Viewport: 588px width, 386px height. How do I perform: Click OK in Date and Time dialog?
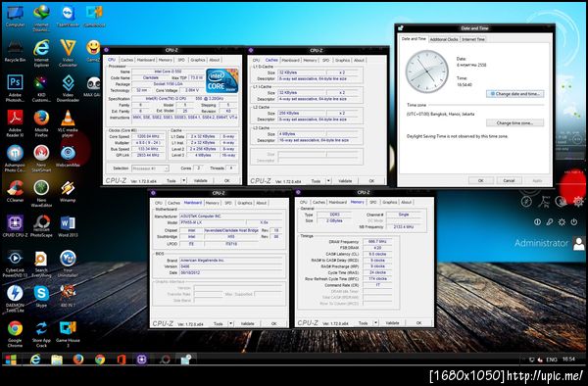pyautogui.click(x=481, y=180)
